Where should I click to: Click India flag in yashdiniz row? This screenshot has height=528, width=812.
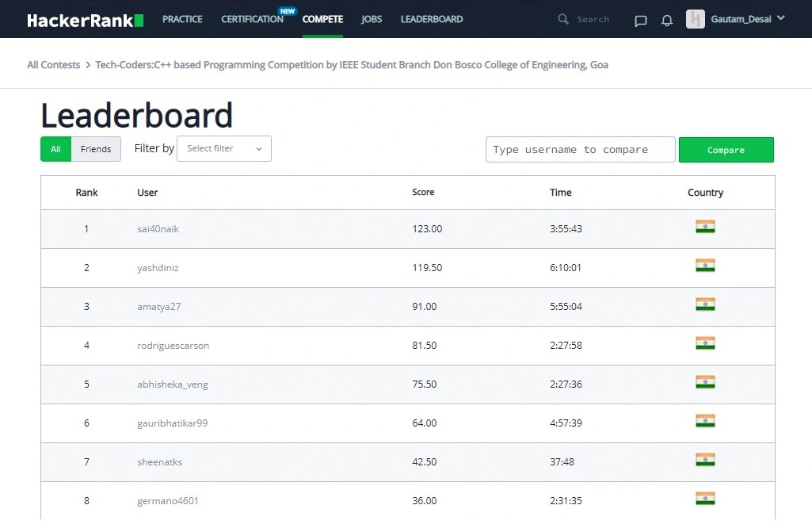pyautogui.click(x=705, y=266)
